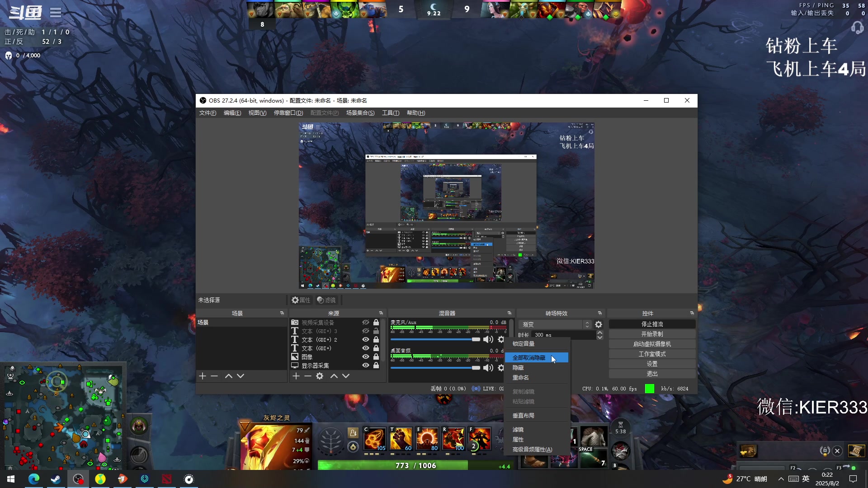Open the Windows Start menu

click(11, 479)
